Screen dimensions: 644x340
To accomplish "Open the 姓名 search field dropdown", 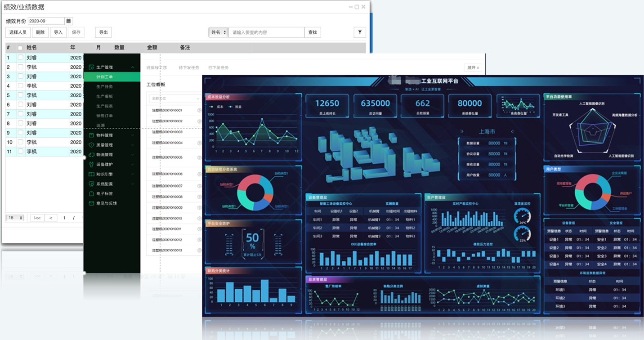I will click(218, 32).
